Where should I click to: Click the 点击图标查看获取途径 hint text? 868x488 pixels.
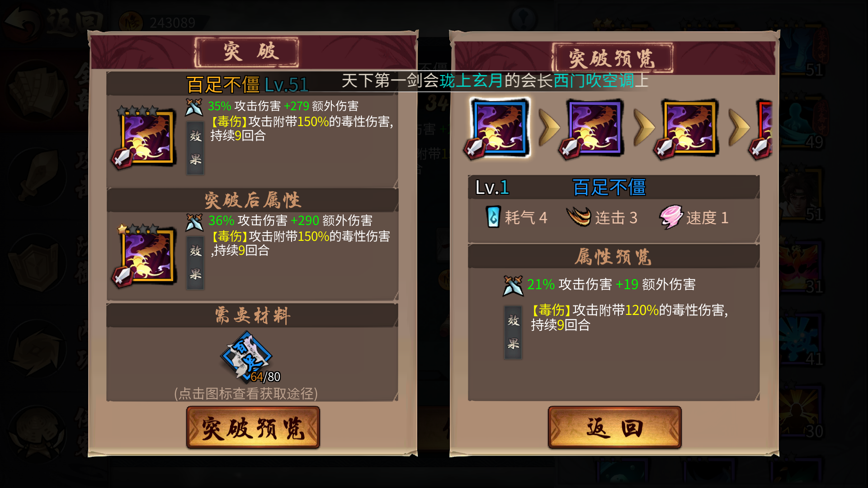(246, 394)
